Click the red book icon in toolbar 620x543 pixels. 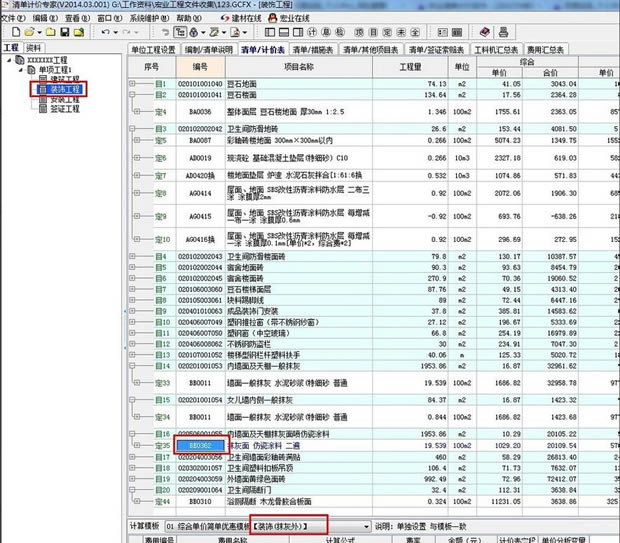pyautogui.click(x=485, y=32)
